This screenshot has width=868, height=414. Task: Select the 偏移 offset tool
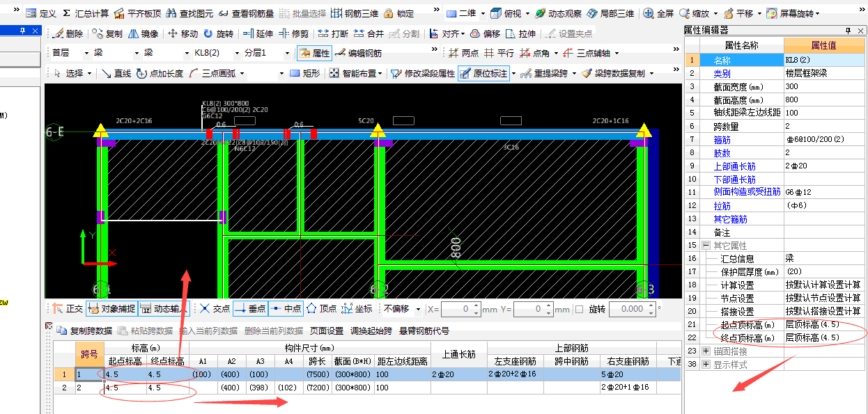[x=485, y=33]
